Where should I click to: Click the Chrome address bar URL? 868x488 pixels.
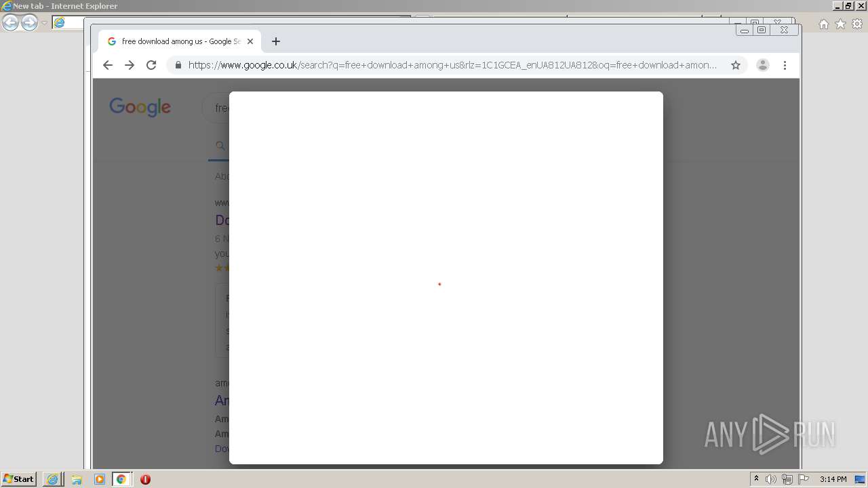(452, 65)
